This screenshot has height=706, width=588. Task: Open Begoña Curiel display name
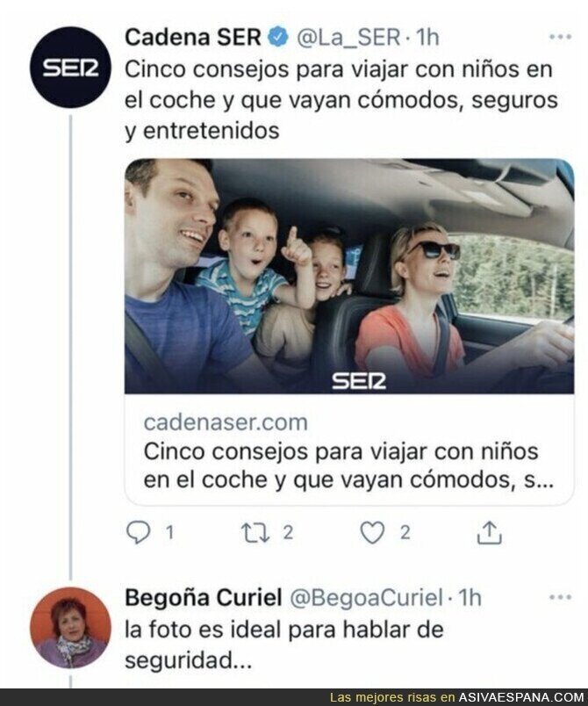coord(204,597)
